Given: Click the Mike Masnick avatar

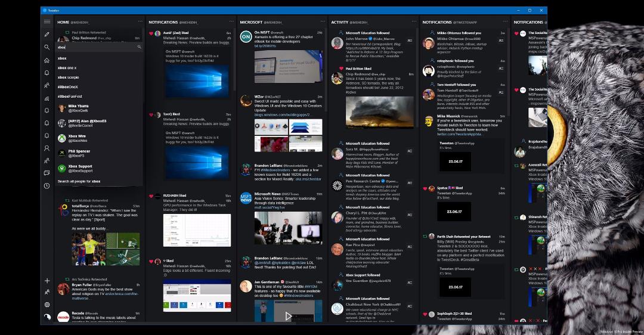Looking at the screenshot, I should (428, 121).
